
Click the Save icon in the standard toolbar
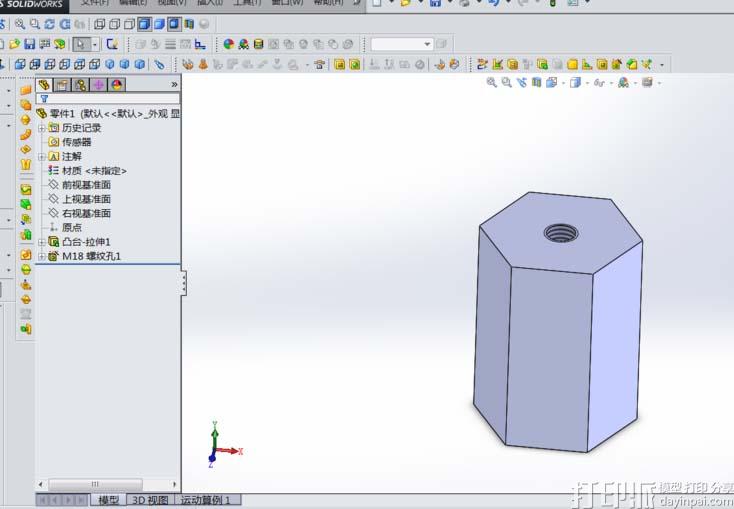pos(30,44)
